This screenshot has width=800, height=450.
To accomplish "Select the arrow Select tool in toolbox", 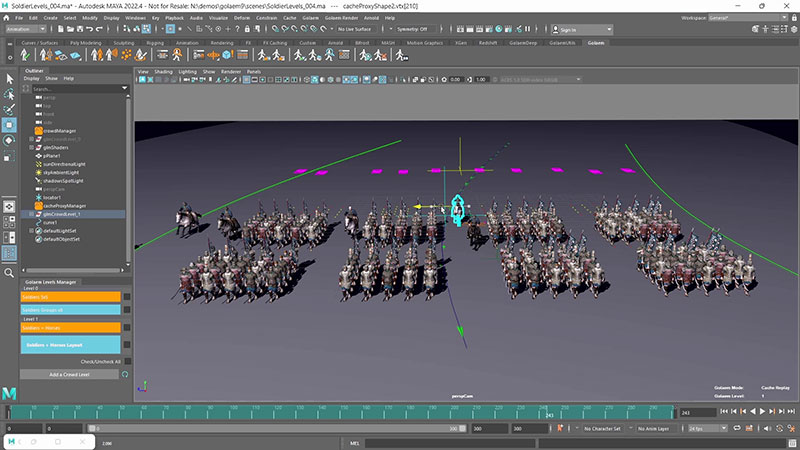I will click(x=9, y=78).
